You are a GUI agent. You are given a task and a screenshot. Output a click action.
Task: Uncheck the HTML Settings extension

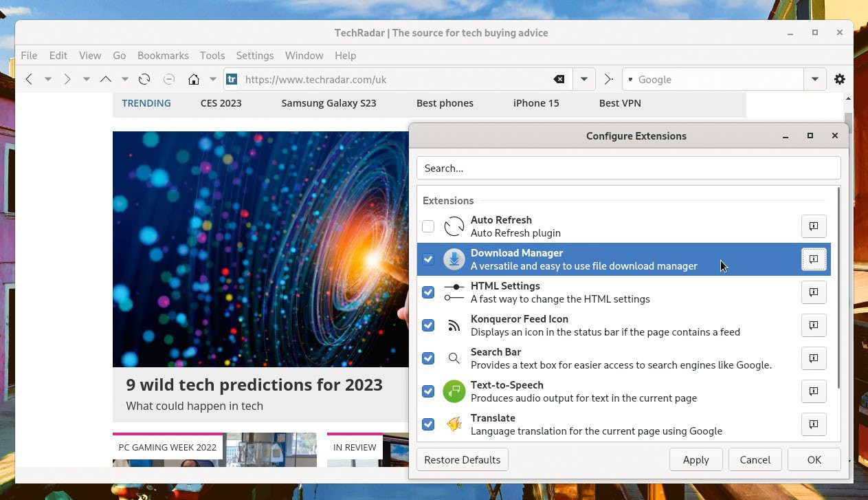428,292
